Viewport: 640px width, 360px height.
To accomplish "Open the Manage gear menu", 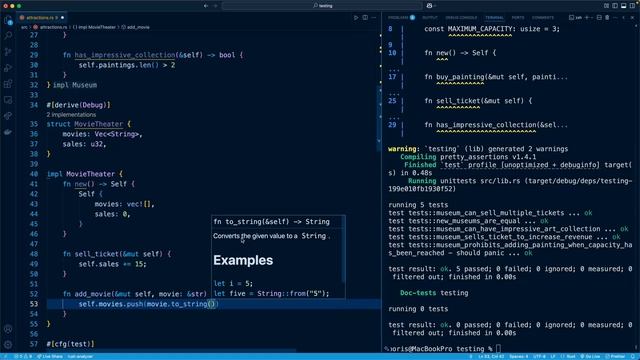I will 8,344.
